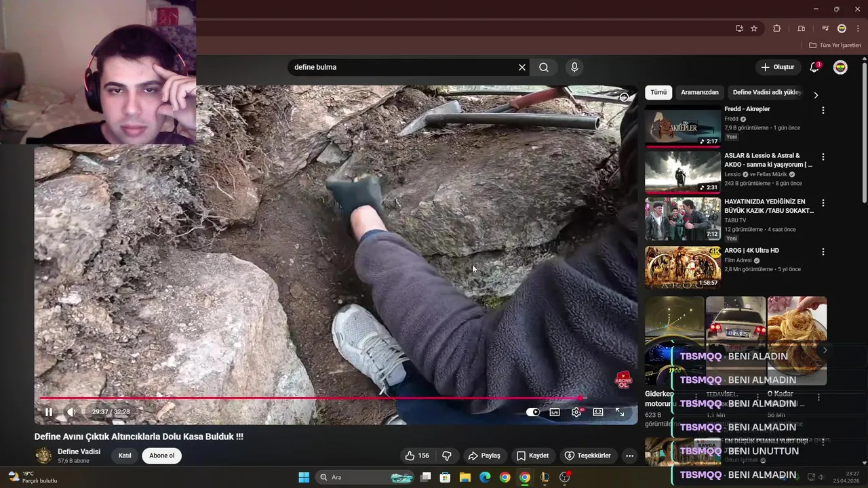Click the Tabu TV channel name
Screen dimensions: 868x488
click(x=735, y=220)
